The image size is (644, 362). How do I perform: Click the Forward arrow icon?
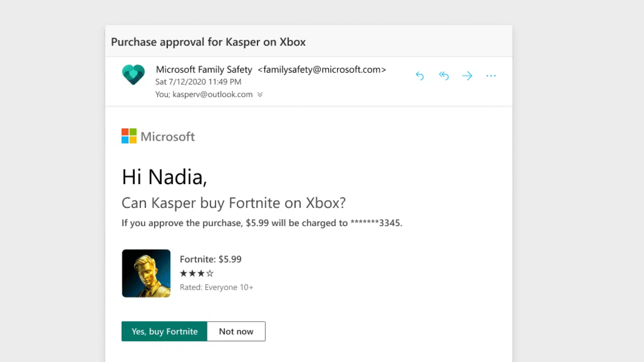click(467, 76)
